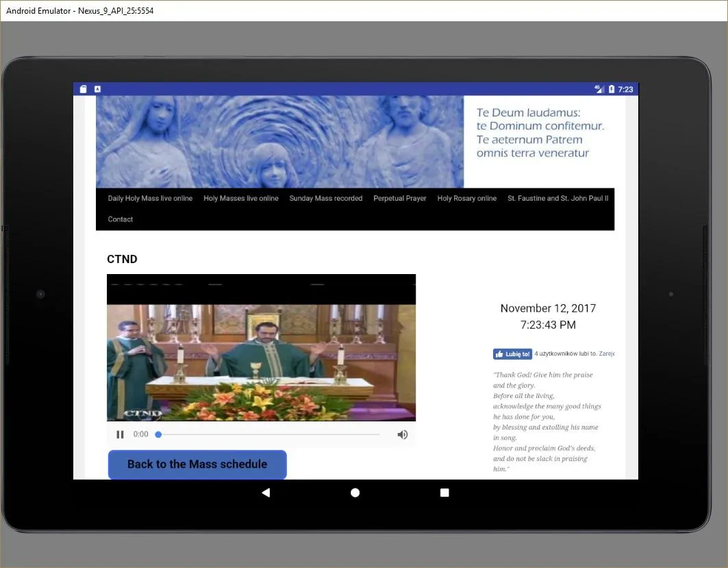Click the Facebook Lubię to! like button
The height and width of the screenshot is (568, 728).
[512, 354]
